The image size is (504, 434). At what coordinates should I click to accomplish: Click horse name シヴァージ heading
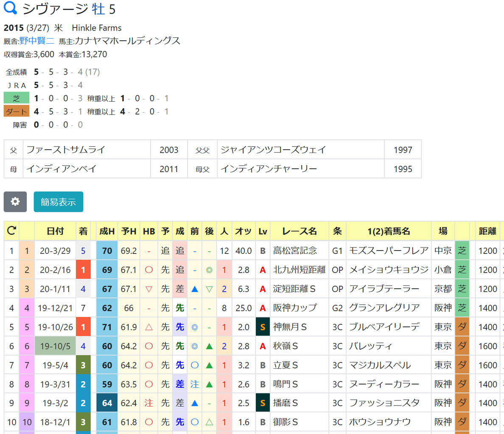55,8
